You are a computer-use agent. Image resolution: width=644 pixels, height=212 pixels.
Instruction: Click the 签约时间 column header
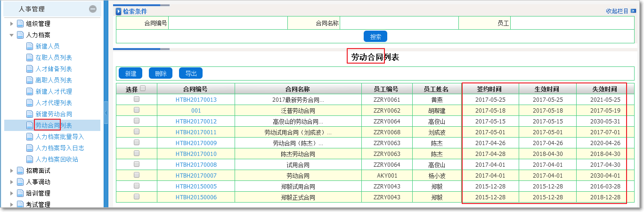tap(490, 89)
